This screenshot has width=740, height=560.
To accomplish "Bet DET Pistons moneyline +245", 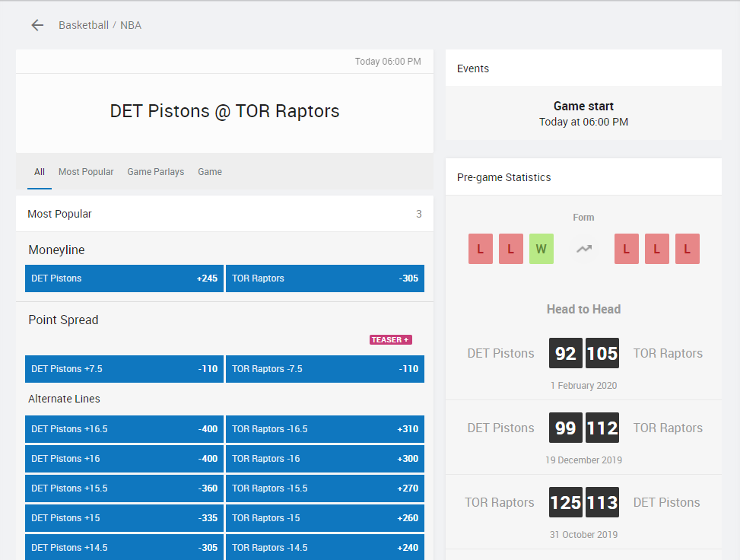I will pos(124,278).
